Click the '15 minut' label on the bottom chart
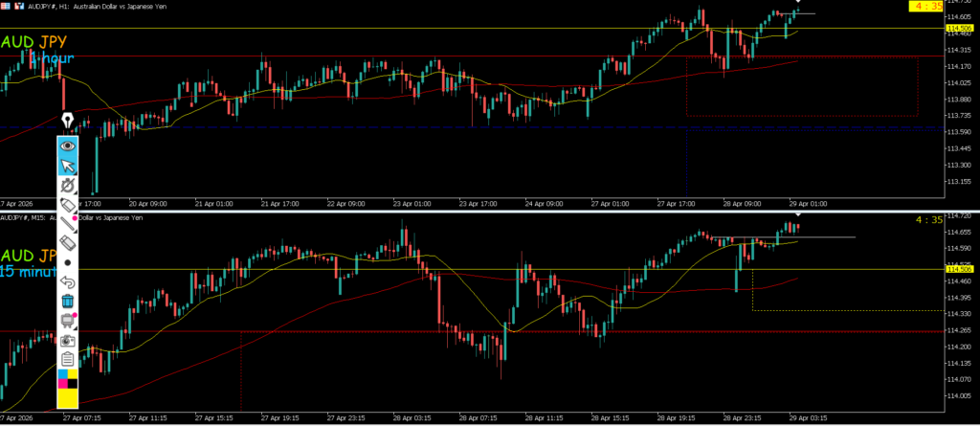 [28, 272]
